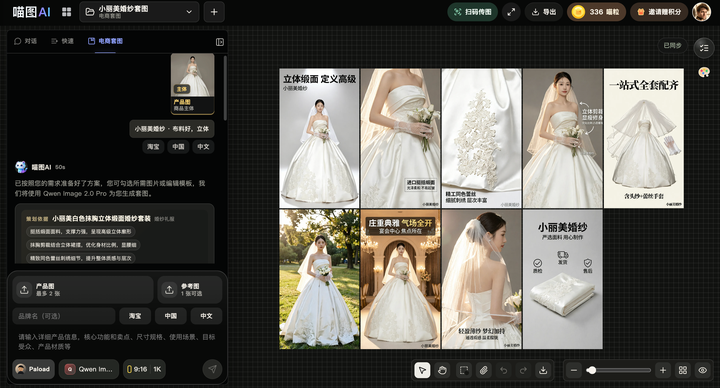Click the paper-plane send button
This screenshot has height=388, width=720.
pos(212,369)
